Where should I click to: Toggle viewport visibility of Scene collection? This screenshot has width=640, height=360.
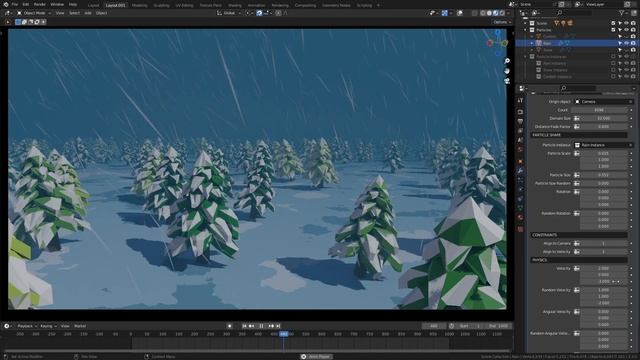(x=627, y=23)
